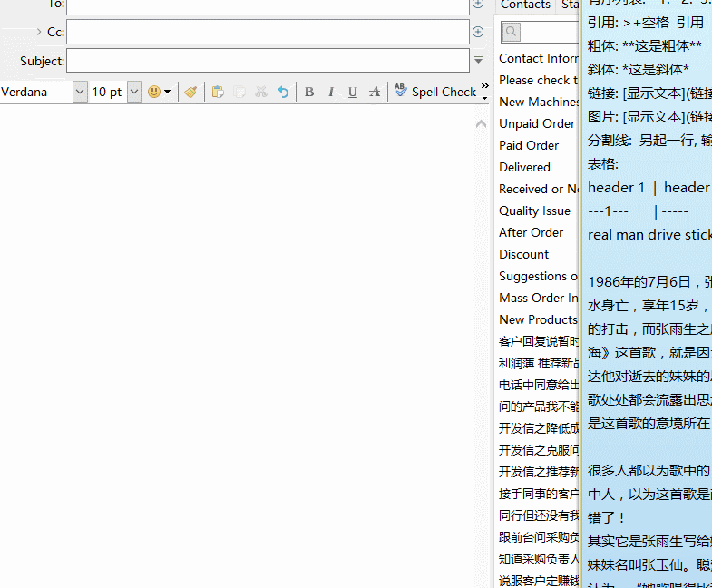This screenshot has width=712, height=588.
Task: Toggle Underline formatting
Action: click(353, 93)
